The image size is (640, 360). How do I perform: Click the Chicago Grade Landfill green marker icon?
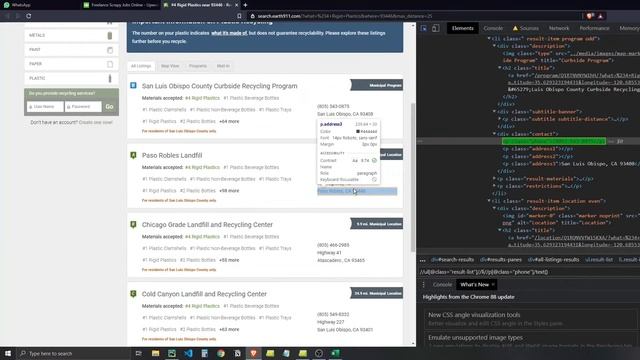133,224
